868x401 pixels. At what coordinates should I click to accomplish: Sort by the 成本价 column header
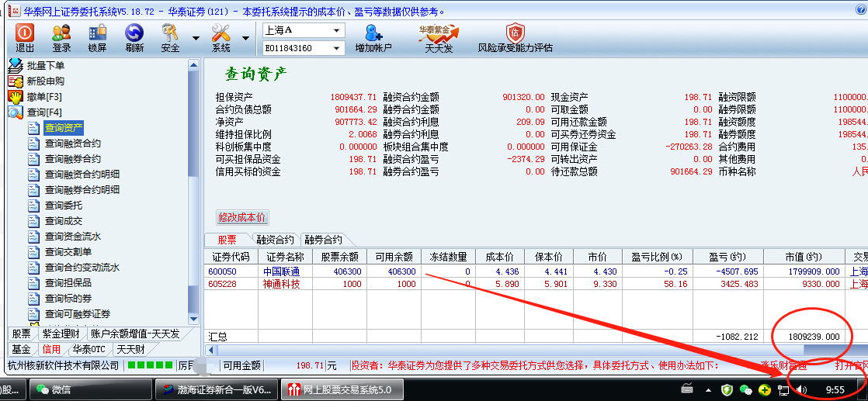(x=500, y=258)
